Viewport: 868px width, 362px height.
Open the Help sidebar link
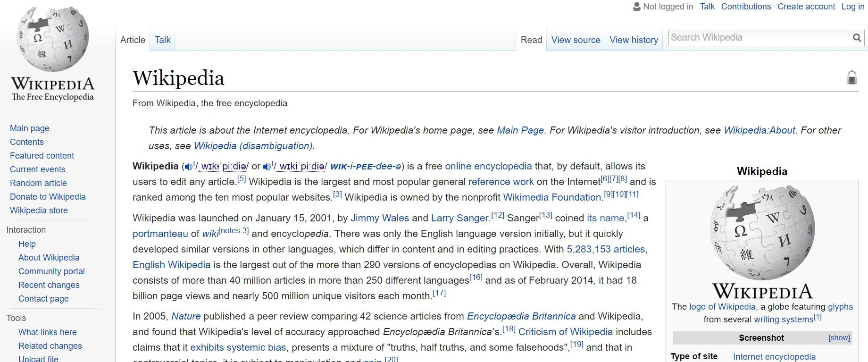click(x=27, y=244)
